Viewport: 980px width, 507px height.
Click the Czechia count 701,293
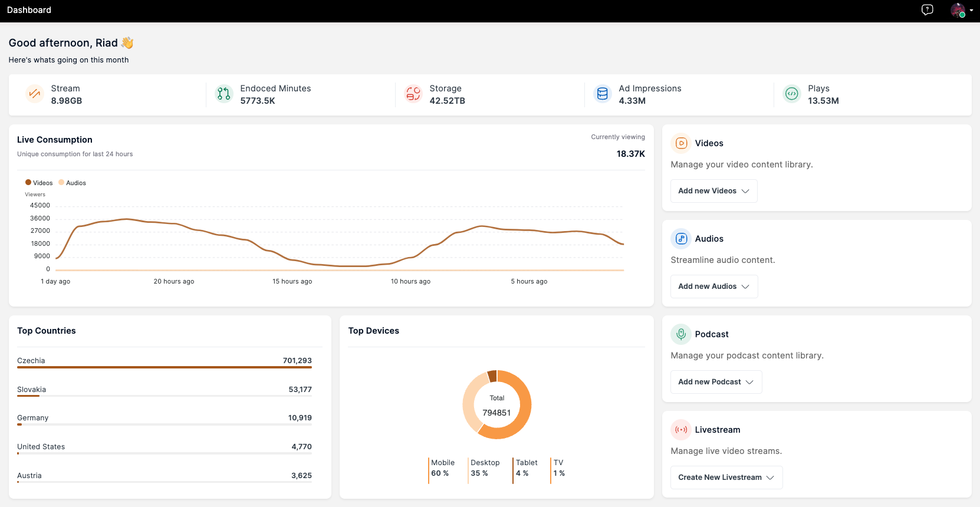tap(297, 361)
